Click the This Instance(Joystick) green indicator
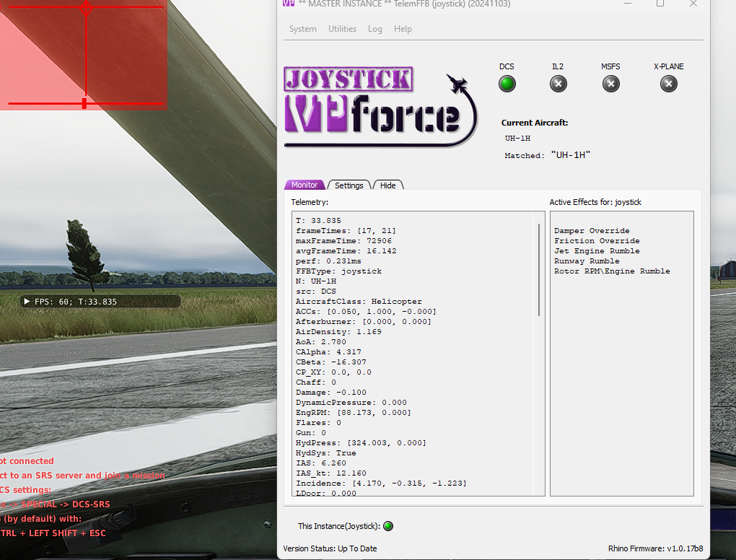Screen dimensions: 736x560 tap(388, 526)
